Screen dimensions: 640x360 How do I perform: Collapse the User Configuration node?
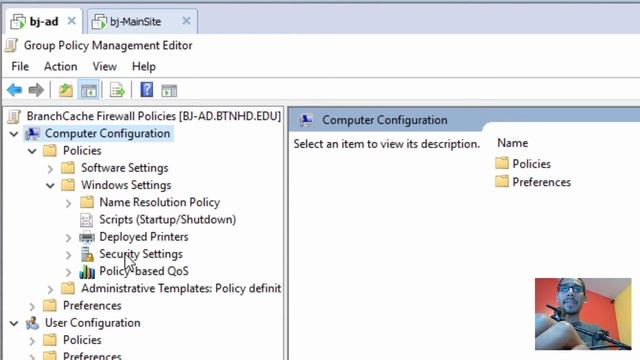pos(14,323)
